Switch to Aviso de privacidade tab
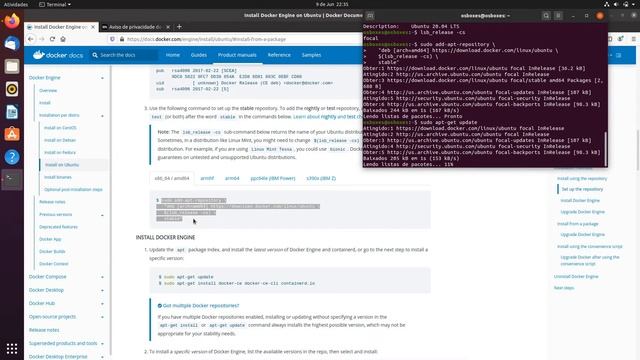 [x=135, y=27]
